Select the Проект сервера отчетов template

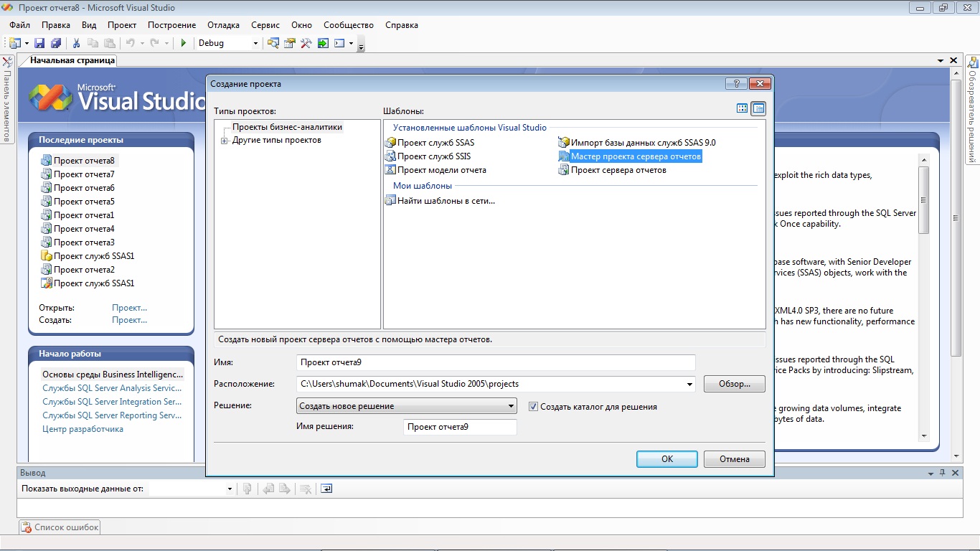613,170
